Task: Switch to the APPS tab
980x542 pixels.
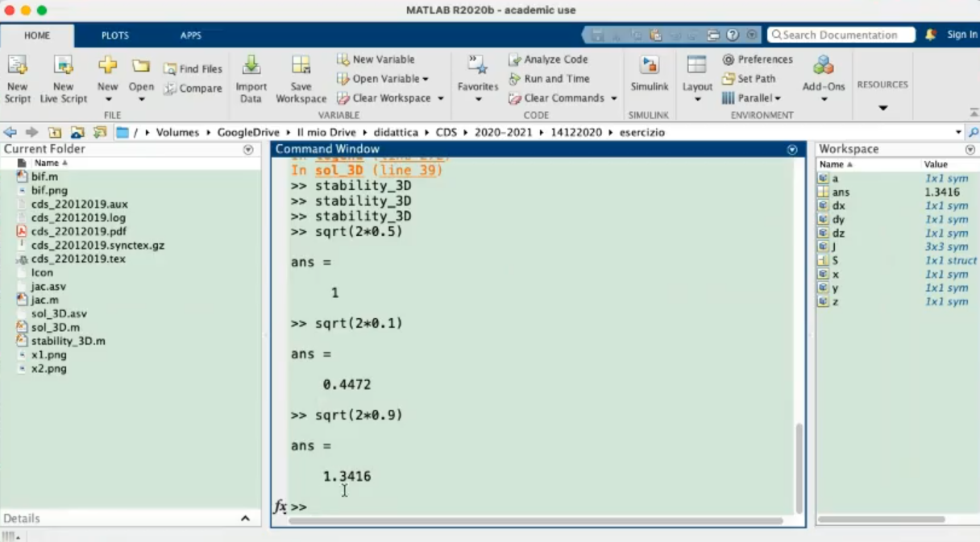Action: pyautogui.click(x=191, y=35)
